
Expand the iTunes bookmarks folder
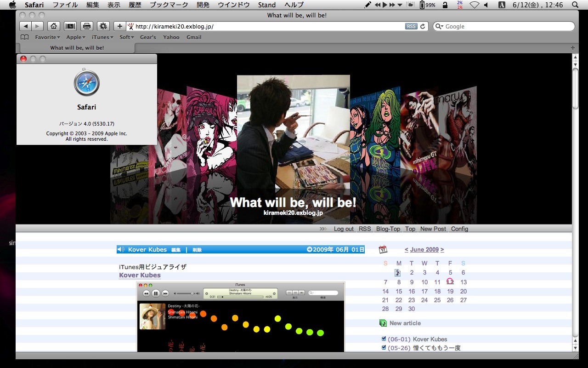coord(102,37)
